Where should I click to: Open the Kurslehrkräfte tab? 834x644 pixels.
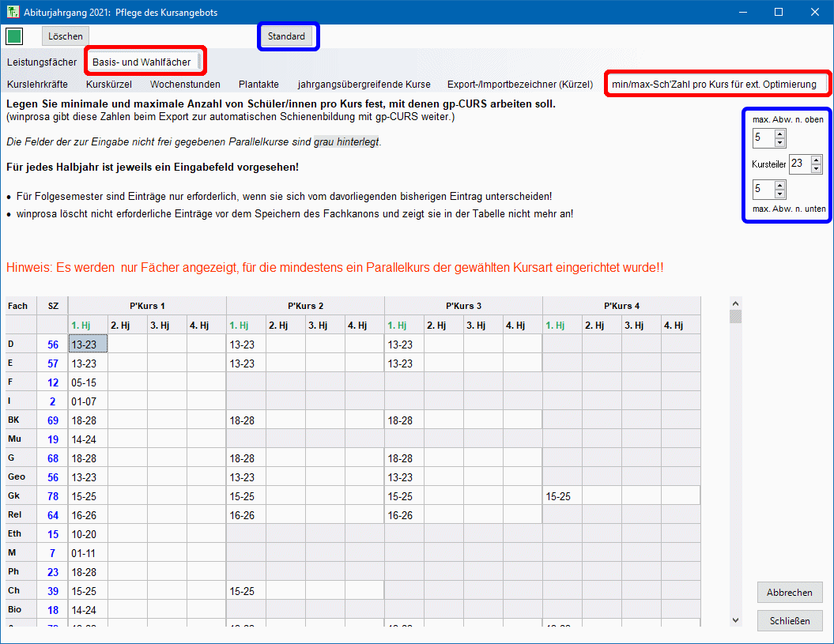[x=37, y=84]
